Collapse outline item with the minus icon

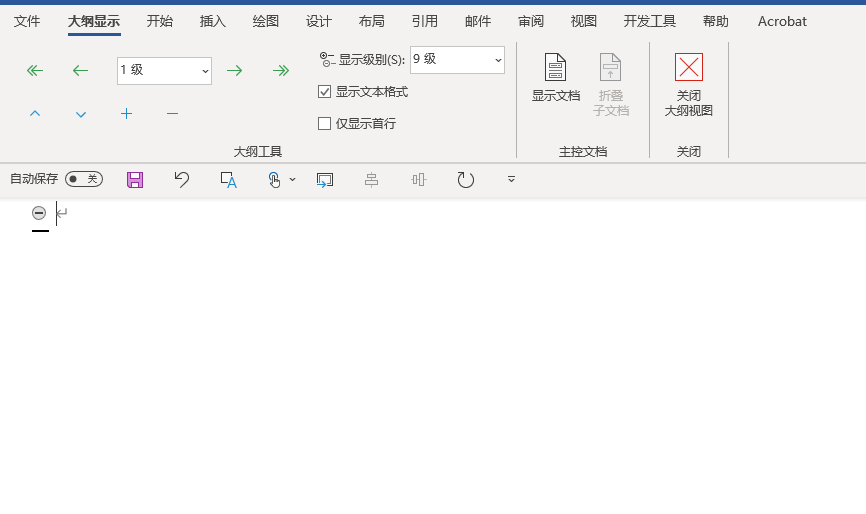click(x=172, y=114)
